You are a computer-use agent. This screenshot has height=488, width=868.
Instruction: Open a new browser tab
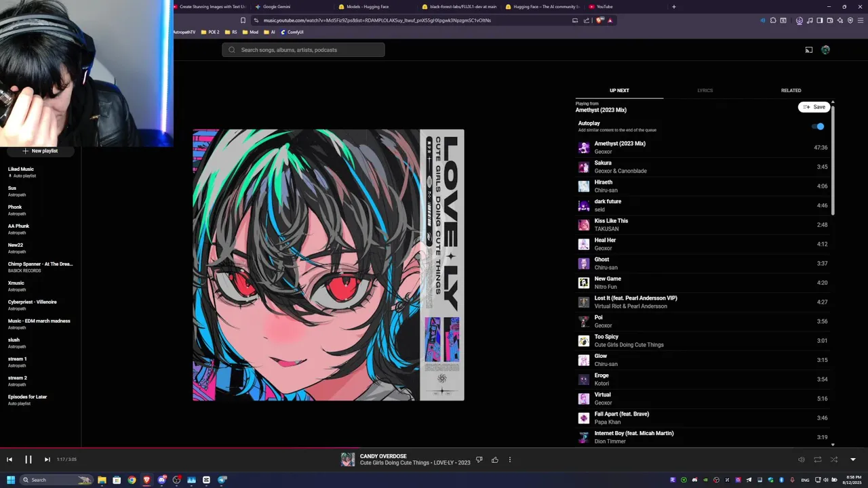(x=673, y=7)
